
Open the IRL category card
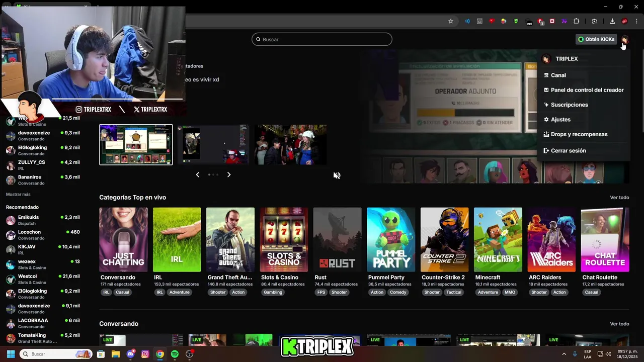tap(177, 240)
